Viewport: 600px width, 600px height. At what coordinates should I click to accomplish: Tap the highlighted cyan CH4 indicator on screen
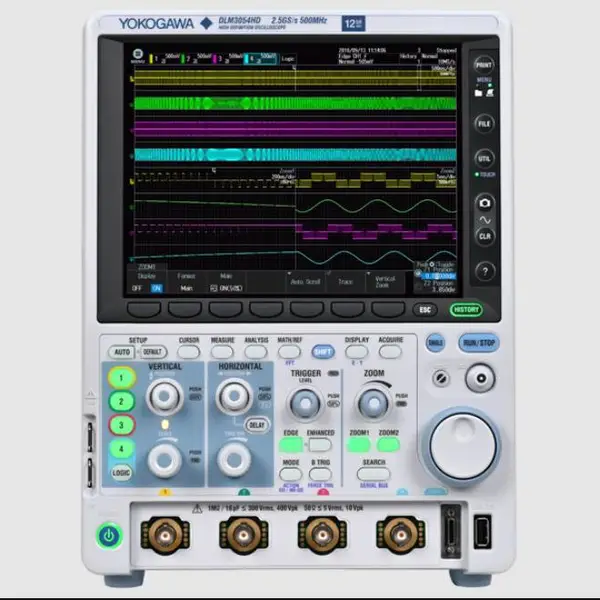point(260,58)
